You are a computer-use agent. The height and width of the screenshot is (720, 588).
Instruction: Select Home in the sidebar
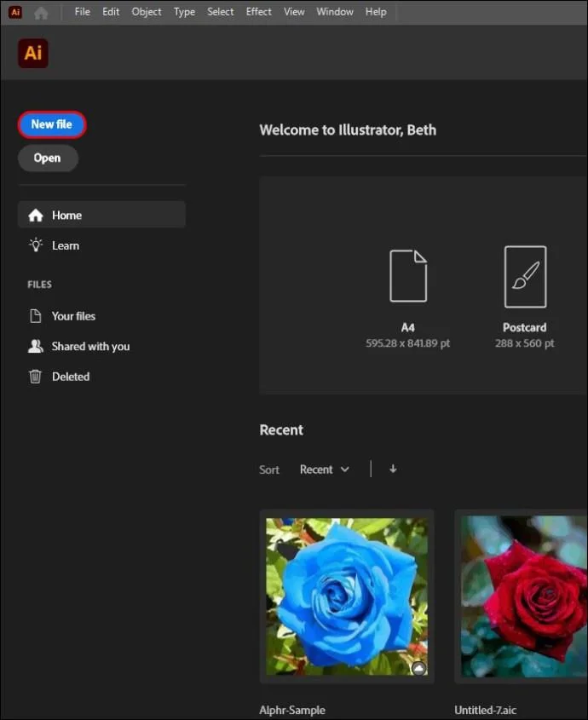point(101,215)
